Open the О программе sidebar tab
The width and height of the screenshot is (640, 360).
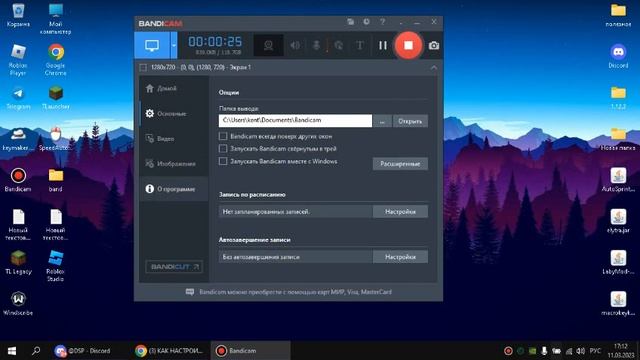[173, 189]
